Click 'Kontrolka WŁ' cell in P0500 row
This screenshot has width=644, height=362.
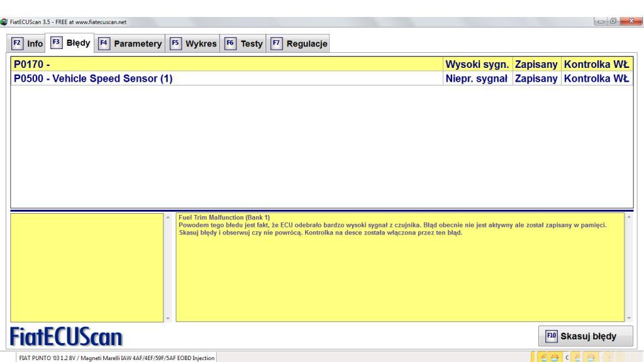(596, 79)
